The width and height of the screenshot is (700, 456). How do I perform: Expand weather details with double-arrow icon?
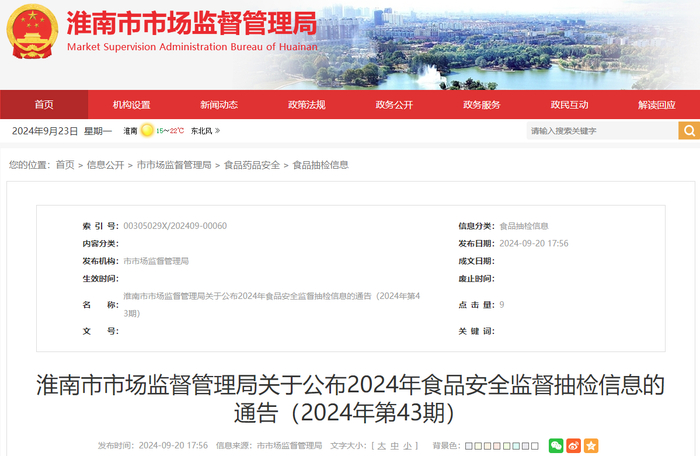click(x=217, y=131)
